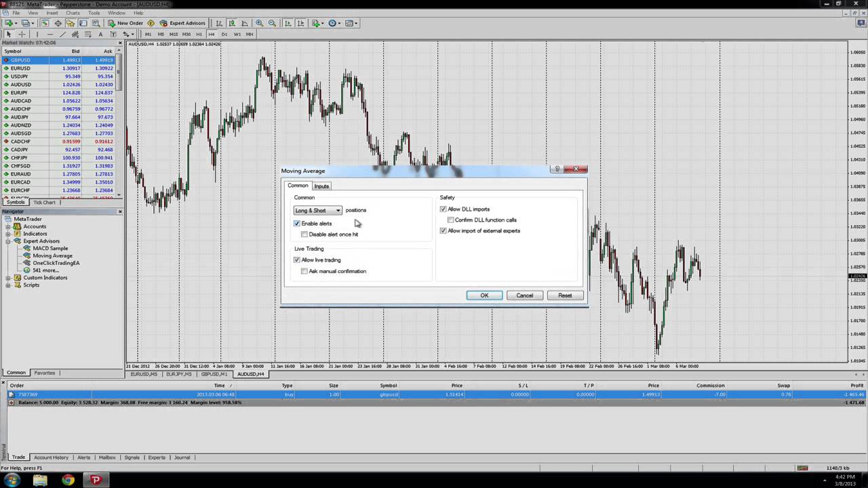868x488 pixels.
Task: Toggle chart shift icon
Action: pos(300,23)
